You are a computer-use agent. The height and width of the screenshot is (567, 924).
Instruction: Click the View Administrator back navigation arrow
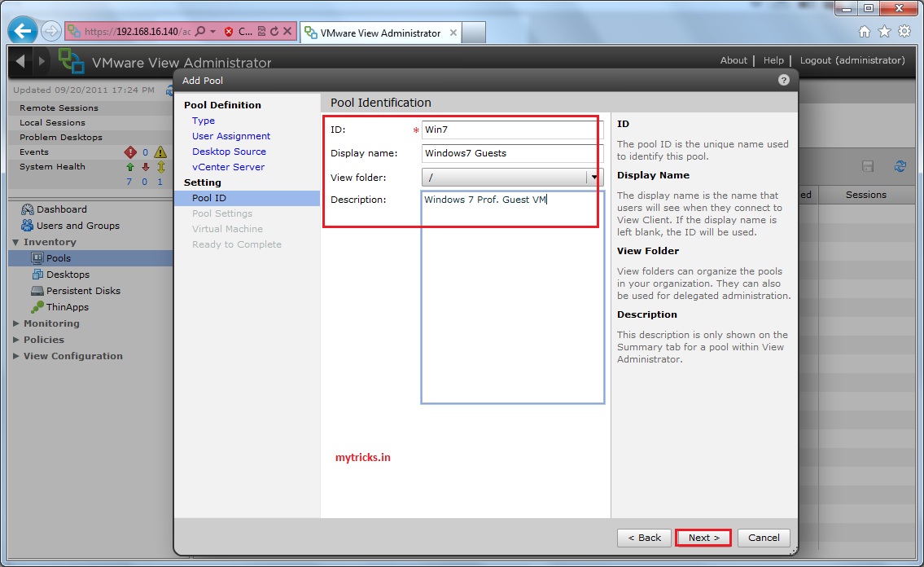[20, 61]
